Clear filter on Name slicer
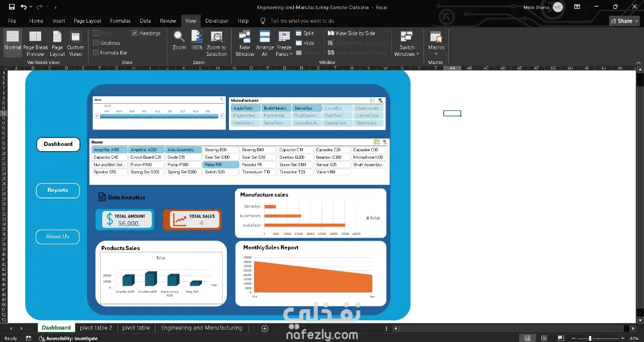644x342 pixels. (x=384, y=142)
